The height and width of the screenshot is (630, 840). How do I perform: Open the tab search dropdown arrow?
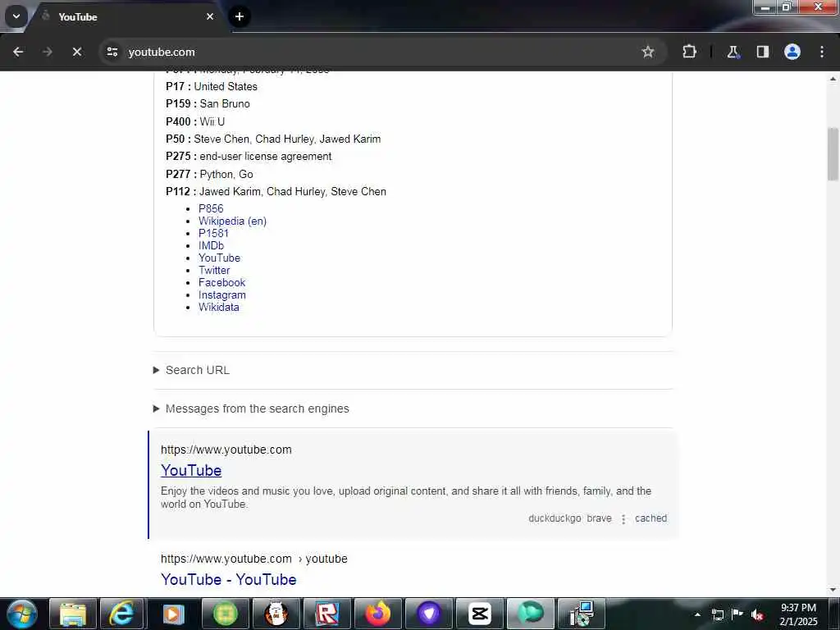16,16
